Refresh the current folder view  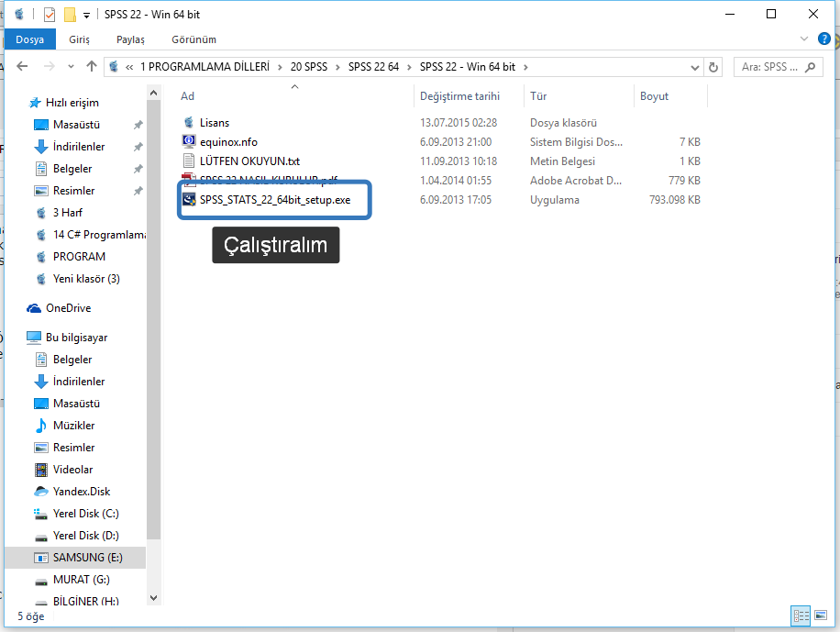point(713,67)
